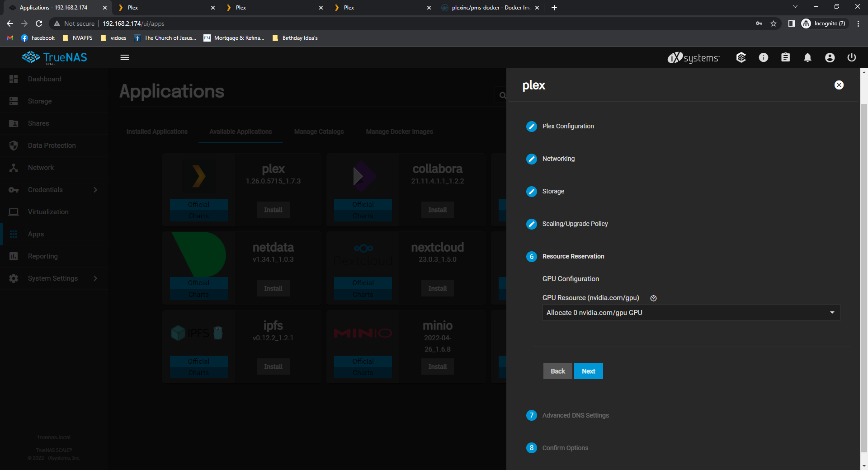Click the System Settings gear icon

[14, 278]
